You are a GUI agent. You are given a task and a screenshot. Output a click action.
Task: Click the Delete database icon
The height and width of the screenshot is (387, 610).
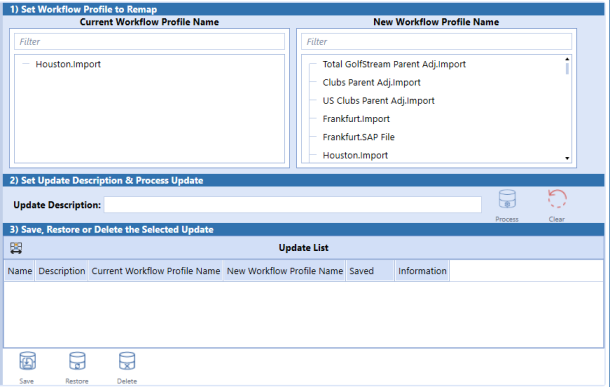pos(127,361)
